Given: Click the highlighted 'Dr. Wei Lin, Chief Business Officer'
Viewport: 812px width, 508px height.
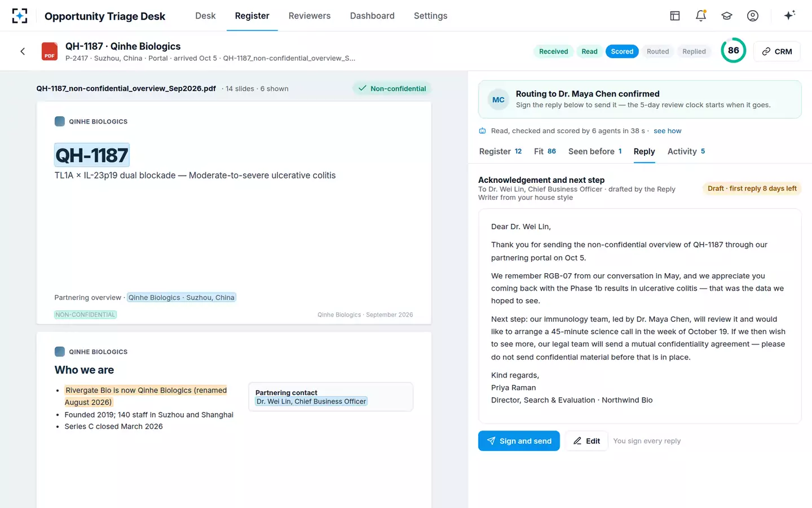Looking at the screenshot, I should coord(311,401).
